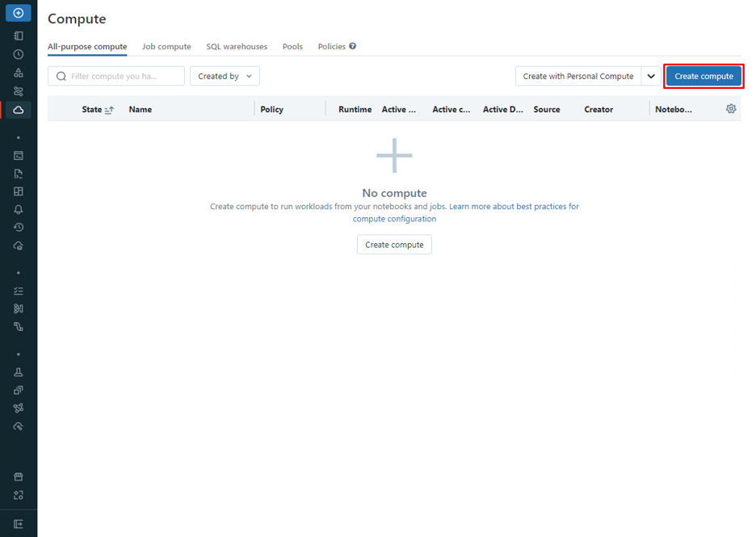Screen dimensions: 756x537
Task: Click the blue New plus icon in sidebar
Action: click(19, 13)
